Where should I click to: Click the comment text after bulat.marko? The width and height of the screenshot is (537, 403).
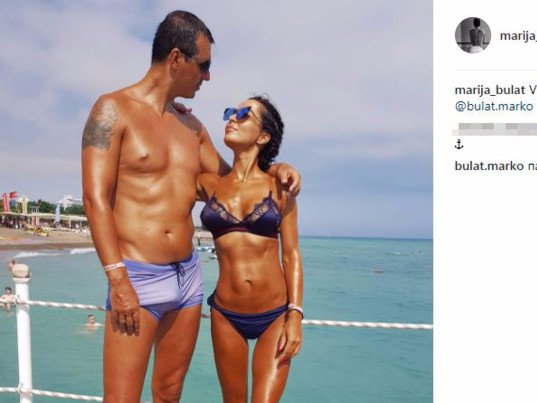click(532, 166)
